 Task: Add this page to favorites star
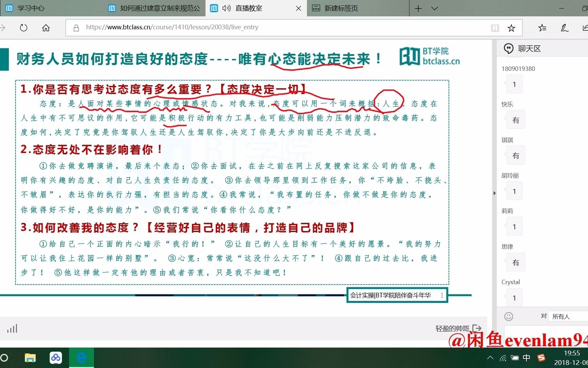point(511,28)
